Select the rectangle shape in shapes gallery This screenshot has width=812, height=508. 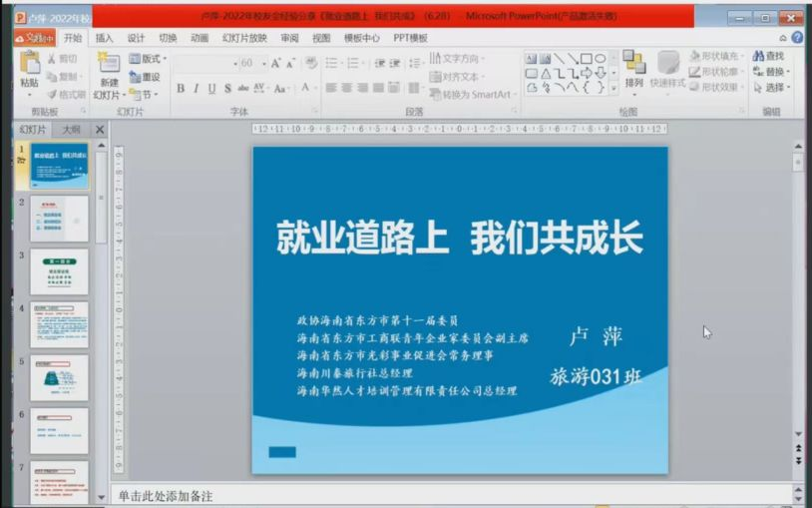[587, 59]
